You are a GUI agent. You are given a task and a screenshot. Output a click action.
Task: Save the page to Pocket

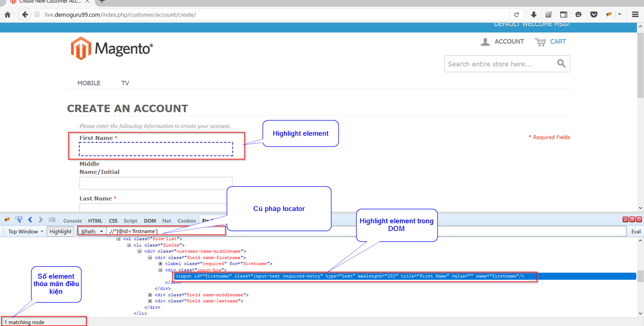594,15
